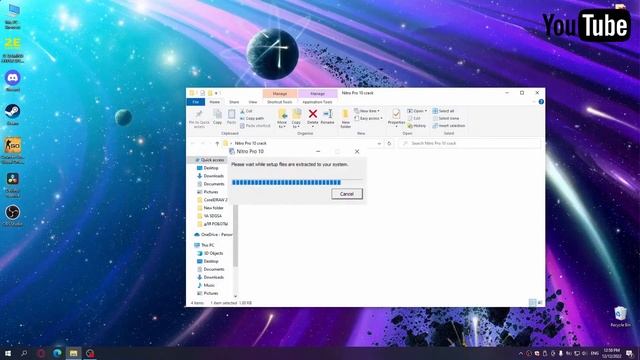Cancel the Nitro Pro 10 extraction

pyautogui.click(x=347, y=194)
